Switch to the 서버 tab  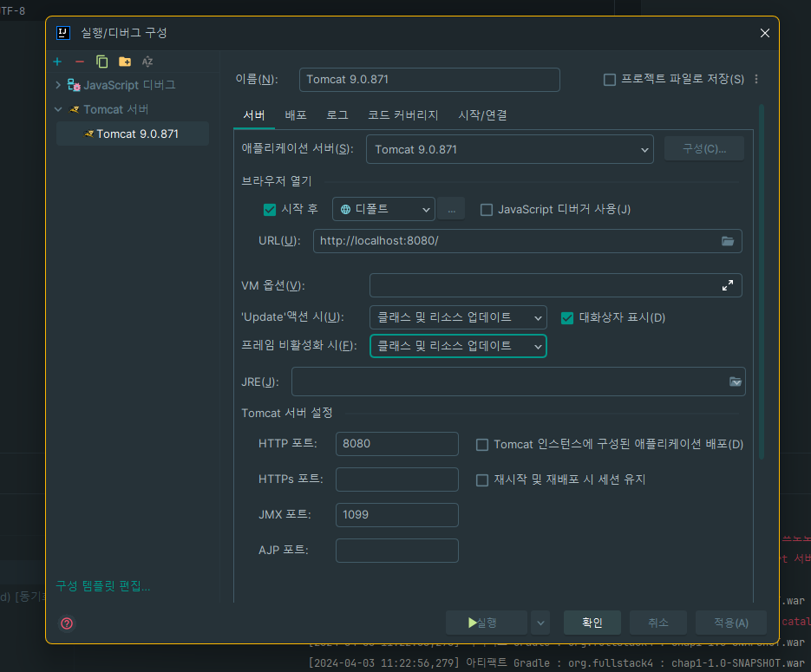[254, 115]
